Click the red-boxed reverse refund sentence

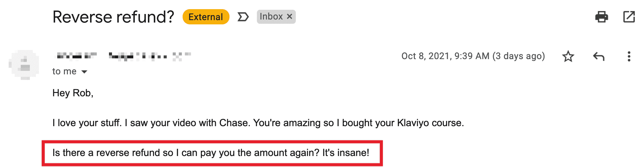pyautogui.click(x=211, y=153)
